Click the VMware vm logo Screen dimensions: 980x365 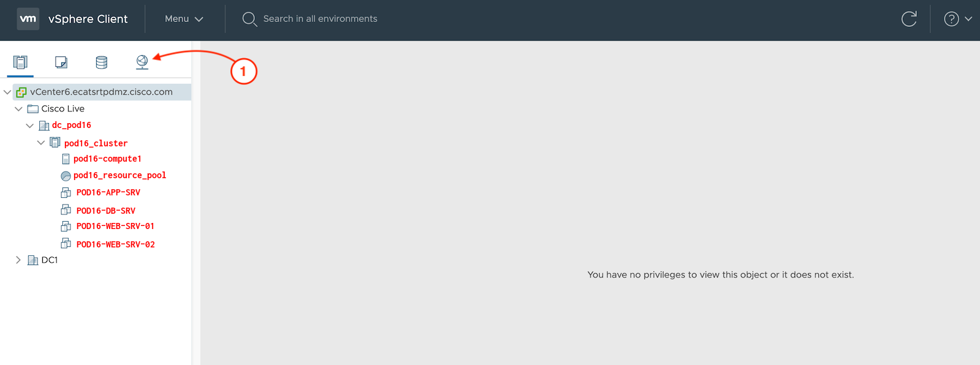pos(28,19)
